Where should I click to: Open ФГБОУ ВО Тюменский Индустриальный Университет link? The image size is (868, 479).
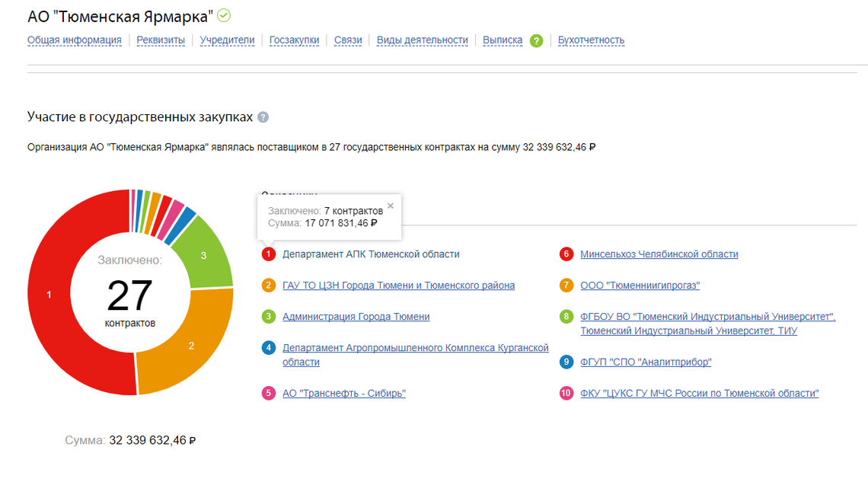click(707, 324)
